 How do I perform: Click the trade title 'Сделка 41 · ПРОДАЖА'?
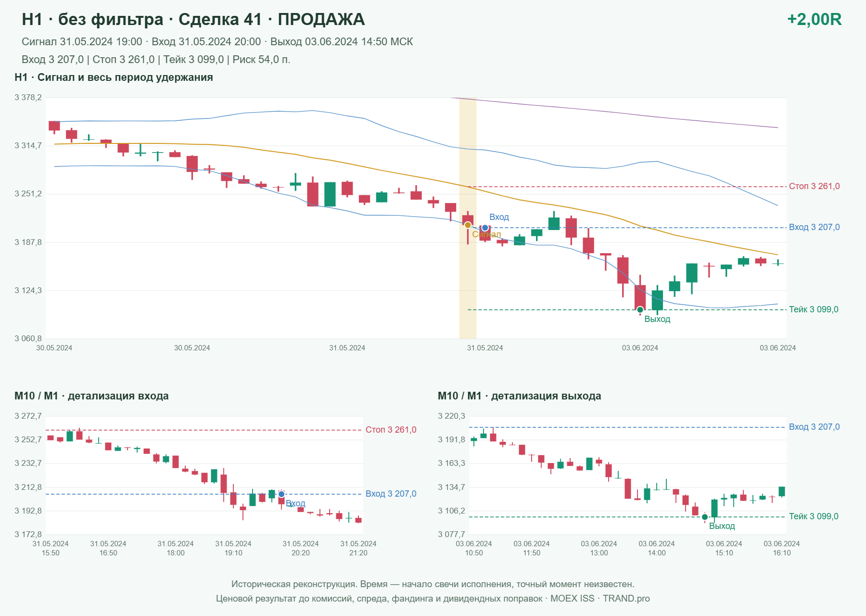coord(271,19)
